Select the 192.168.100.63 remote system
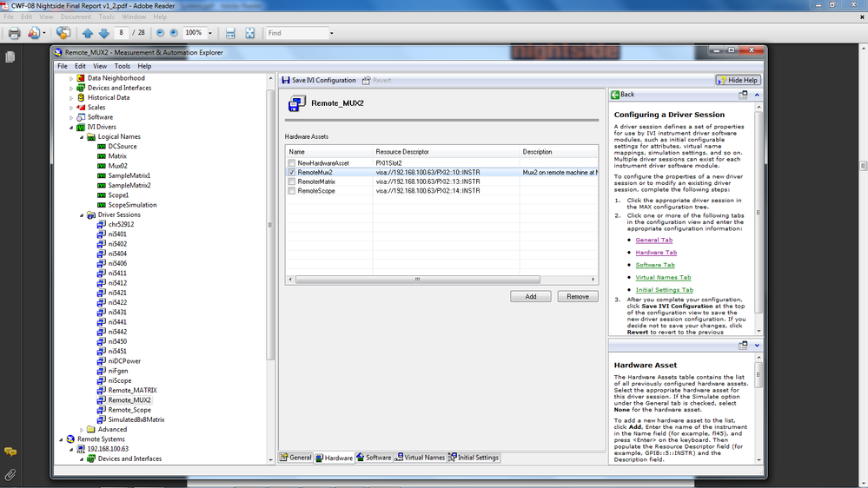868x488 pixels. 108,449
